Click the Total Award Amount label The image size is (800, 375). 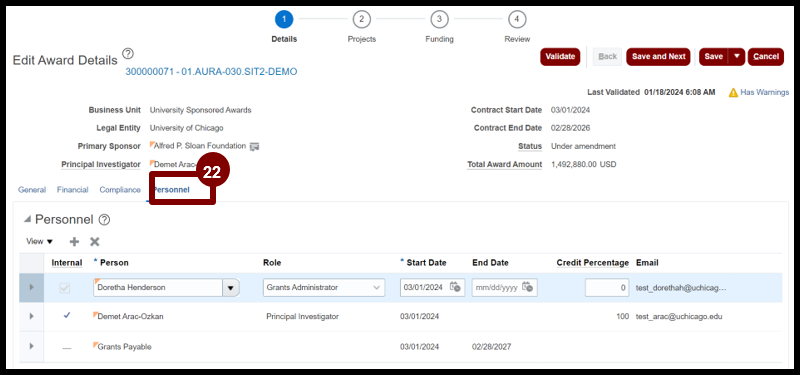click(505, 164)
